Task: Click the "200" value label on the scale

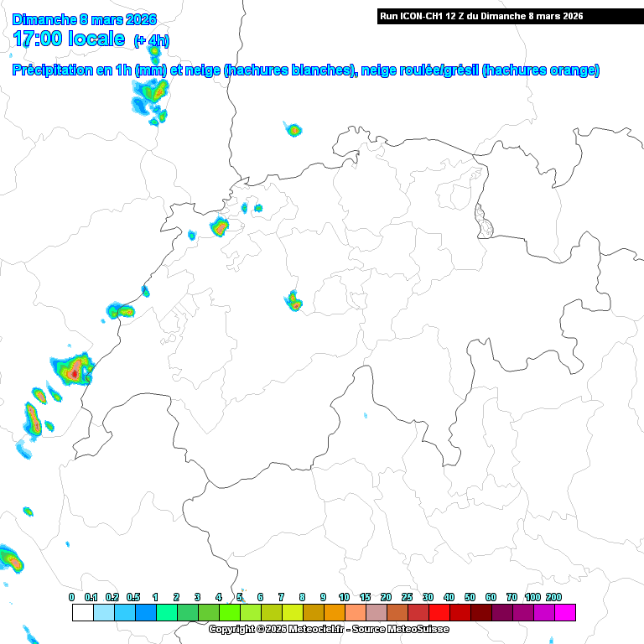Action: (x=553, y=596)
